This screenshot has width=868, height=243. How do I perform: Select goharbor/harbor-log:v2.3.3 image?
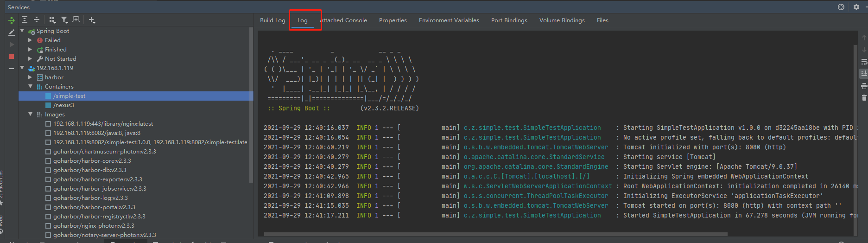point(90,198)
